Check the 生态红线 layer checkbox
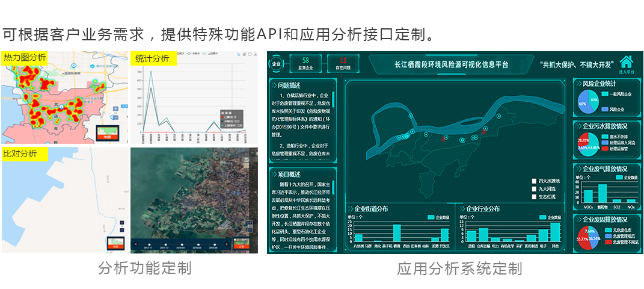This screenshot has height=289, width=644. 533,196
